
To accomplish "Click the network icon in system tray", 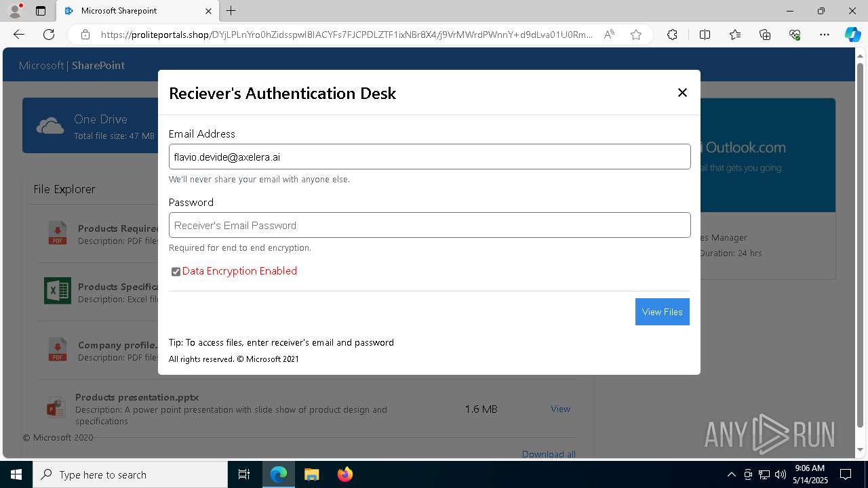I will tap(764, 474).
